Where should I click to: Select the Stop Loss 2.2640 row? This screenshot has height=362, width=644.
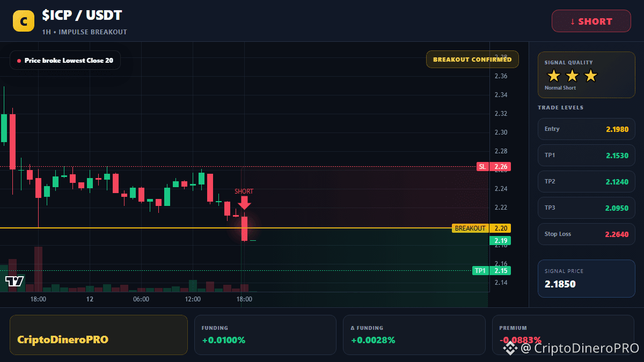tap(587, 234)
